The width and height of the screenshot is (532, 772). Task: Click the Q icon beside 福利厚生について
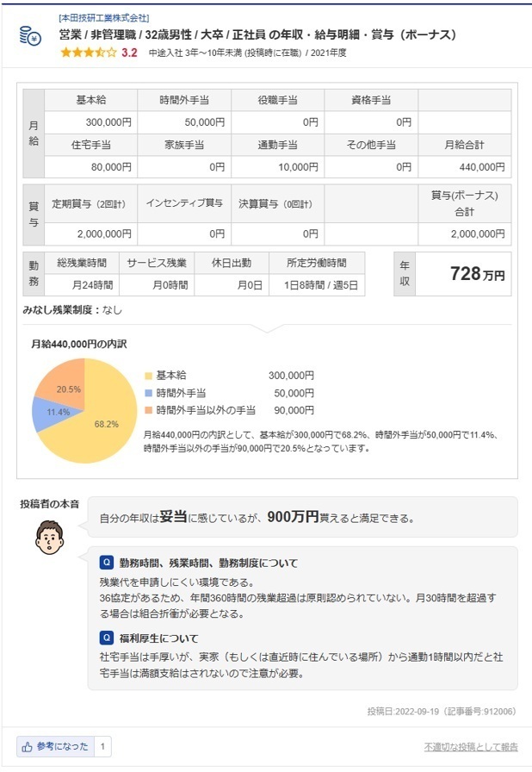tap(107, 638)
